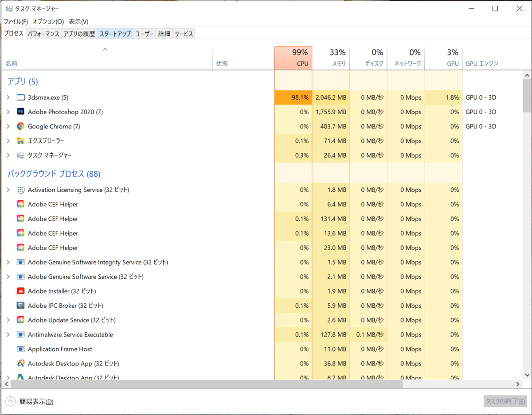Sort by the ディスク column header
532x415 pixels.
pos(368,58)
